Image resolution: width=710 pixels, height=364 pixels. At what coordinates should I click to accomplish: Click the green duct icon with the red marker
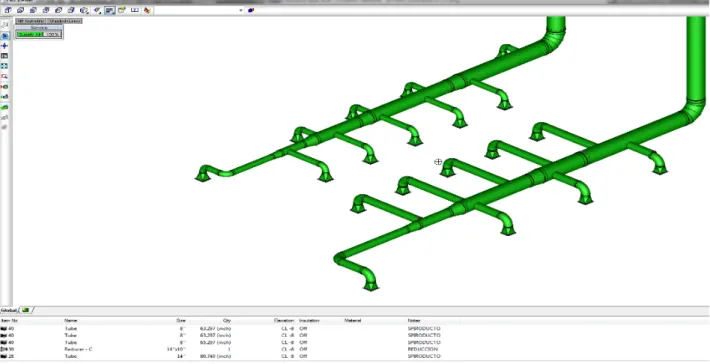(5, 86)
